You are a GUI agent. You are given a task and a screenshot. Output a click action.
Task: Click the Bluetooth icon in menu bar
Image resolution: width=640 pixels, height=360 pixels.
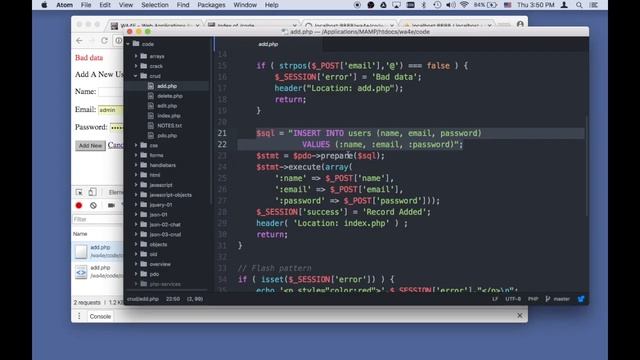pyautogui.click(x=424, y=5)
